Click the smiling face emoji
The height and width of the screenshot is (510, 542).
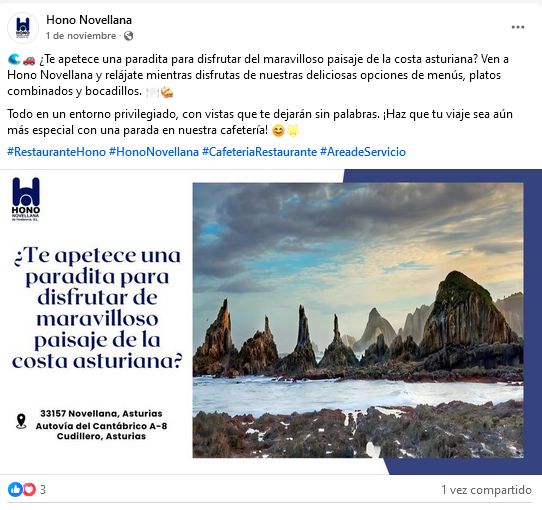click(x=278, y=131)
